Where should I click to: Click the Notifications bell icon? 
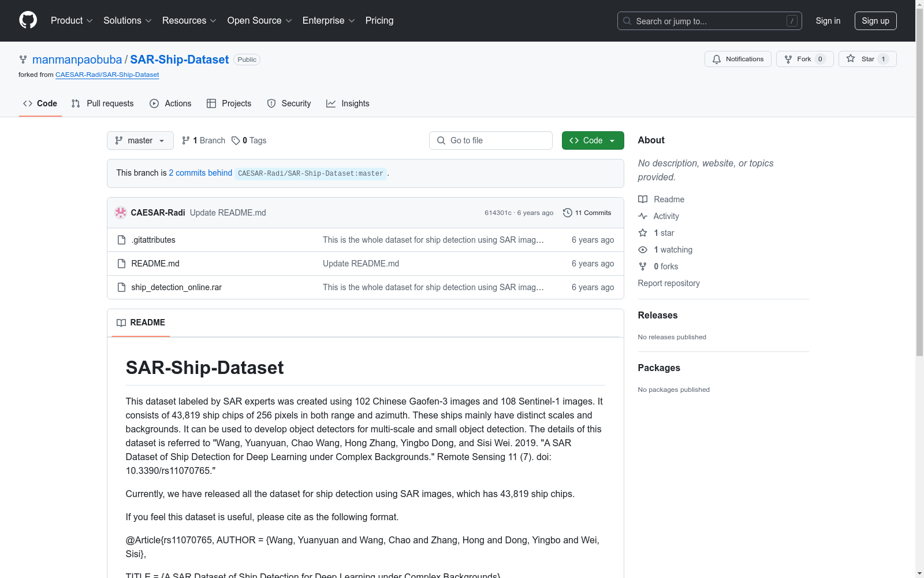[717, 59]
